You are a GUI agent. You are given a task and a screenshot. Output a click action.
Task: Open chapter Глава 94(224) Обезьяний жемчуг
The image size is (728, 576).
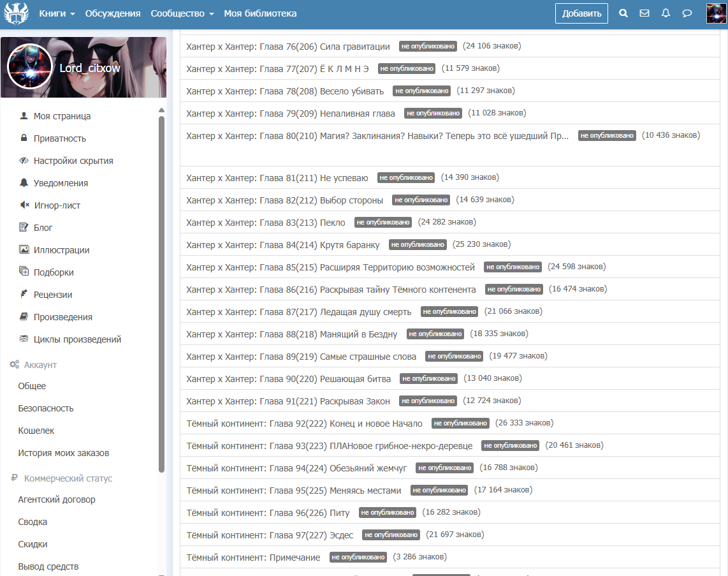pyautogui.click(x=296, y=468)
